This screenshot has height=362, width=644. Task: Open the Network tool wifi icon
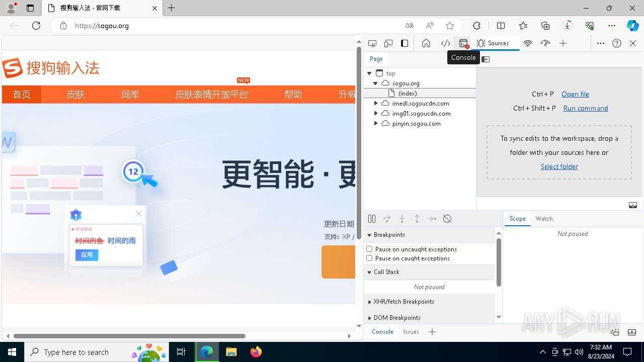[528, 43]
